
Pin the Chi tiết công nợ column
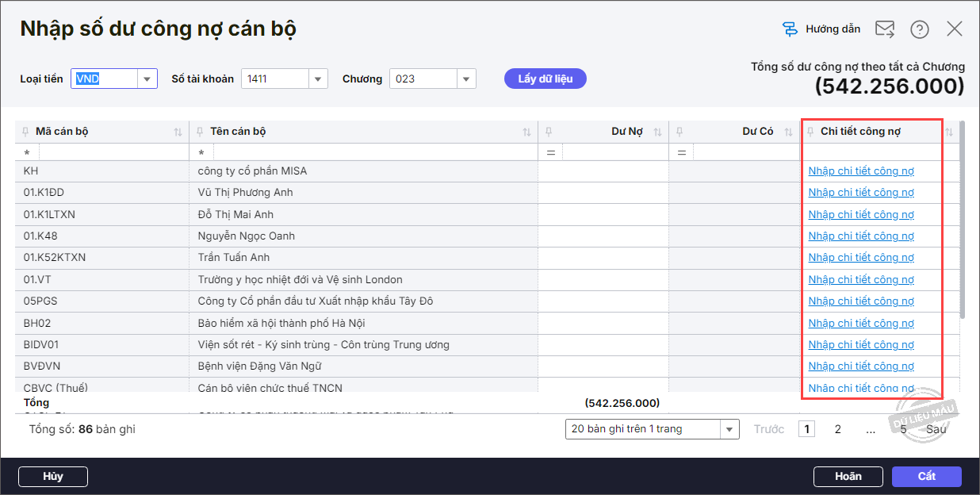click(810, 132)
